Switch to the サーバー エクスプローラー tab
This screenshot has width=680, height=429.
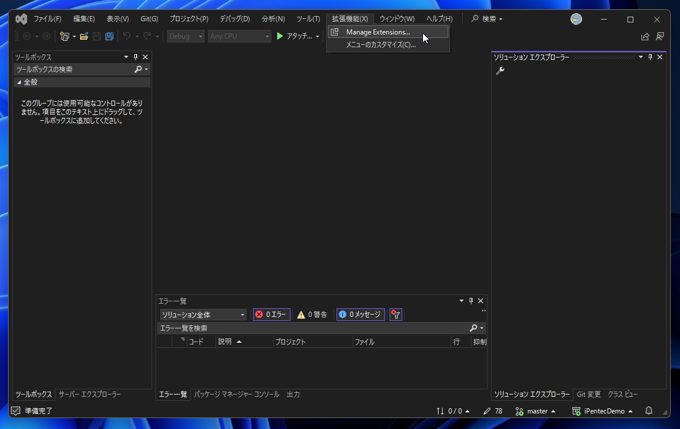pos(89,394)
